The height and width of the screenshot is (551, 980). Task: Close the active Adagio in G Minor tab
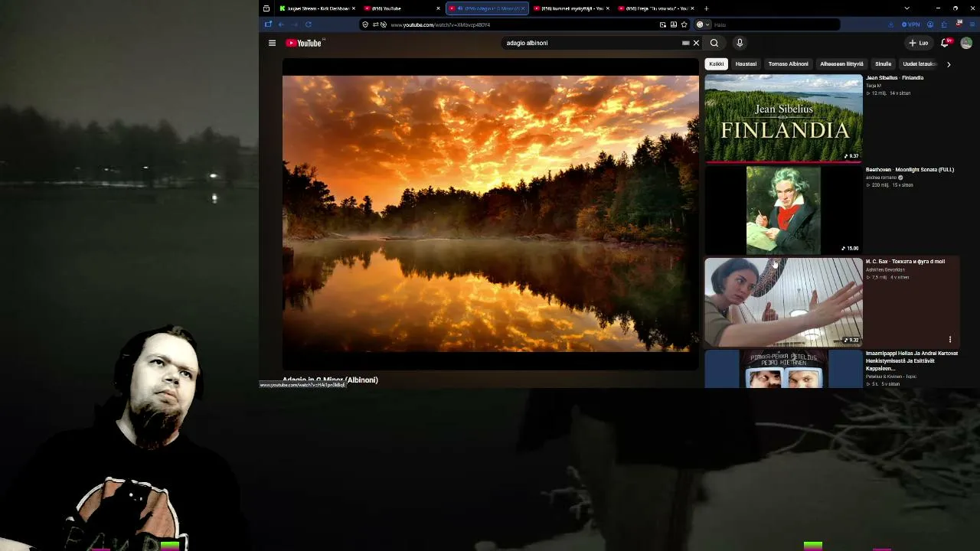click(x=524, y=8)
